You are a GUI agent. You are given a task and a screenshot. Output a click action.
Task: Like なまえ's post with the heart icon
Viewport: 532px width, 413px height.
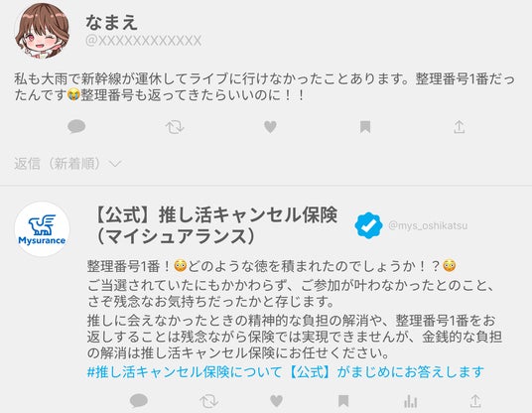coord(270,127)
